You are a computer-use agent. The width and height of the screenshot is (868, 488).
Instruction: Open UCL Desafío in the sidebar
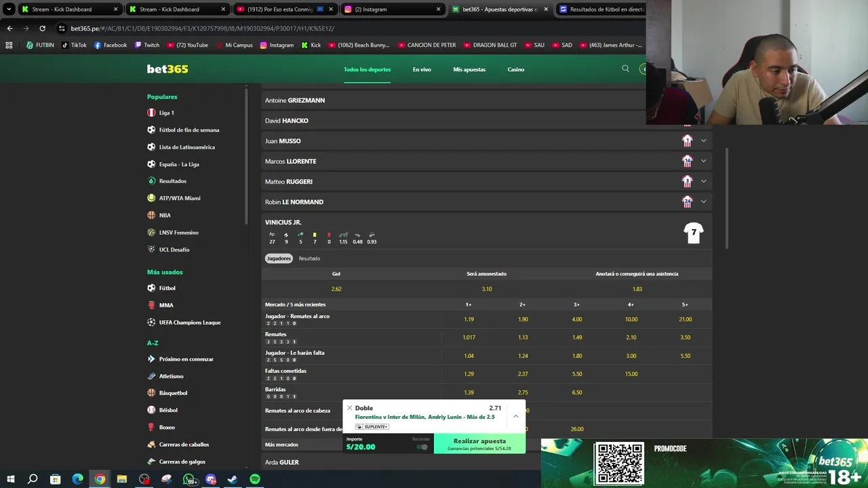(x=174, y=249)
